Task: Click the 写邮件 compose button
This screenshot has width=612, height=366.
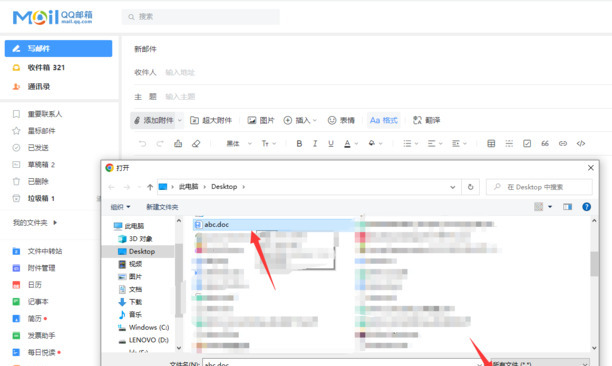Action: (59, 48)
